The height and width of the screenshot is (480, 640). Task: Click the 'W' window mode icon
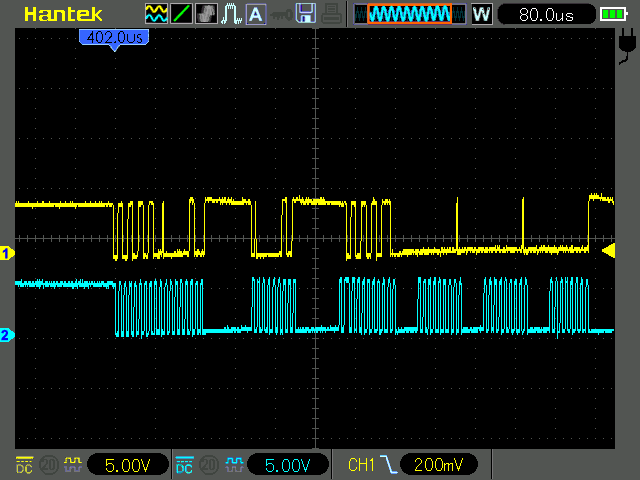coord(482,14)
